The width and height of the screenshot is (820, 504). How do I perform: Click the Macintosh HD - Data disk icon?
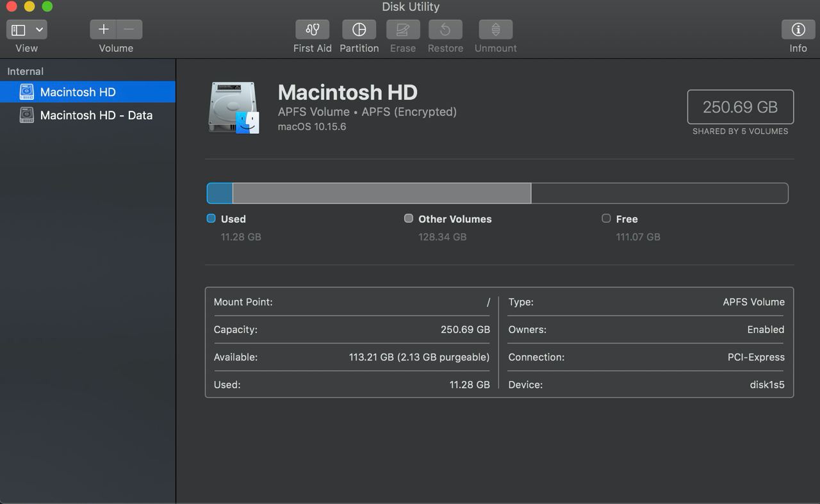[x=26, y=115]
